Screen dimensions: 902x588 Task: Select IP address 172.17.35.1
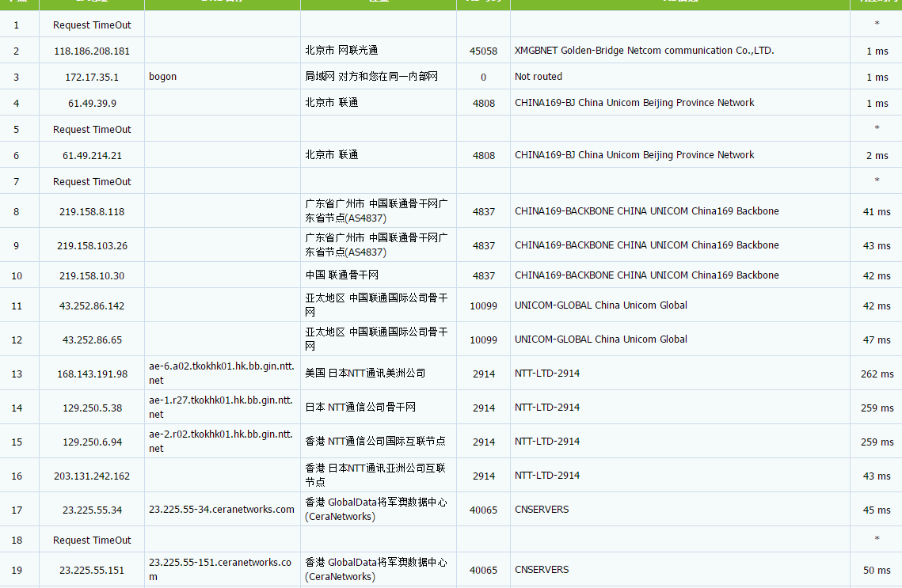92,77
